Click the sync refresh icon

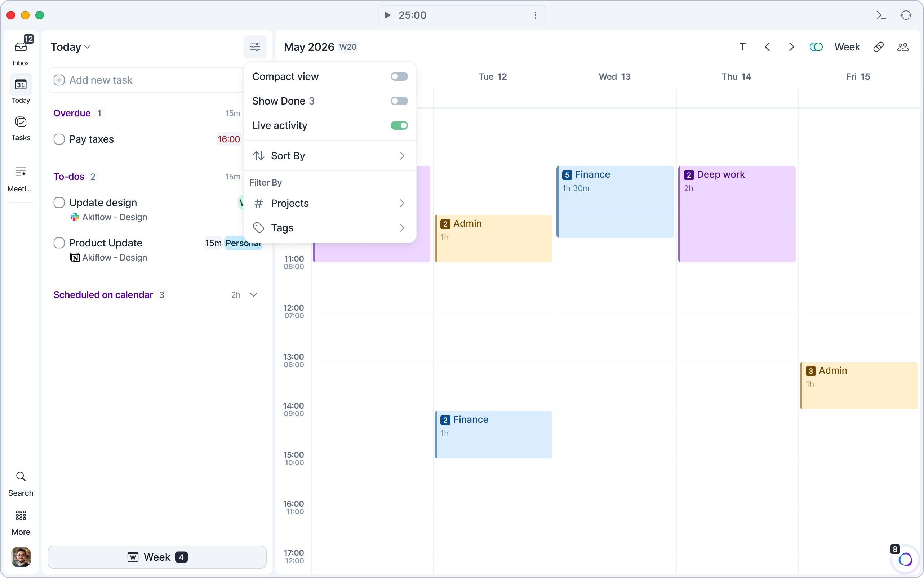(906, 15)
